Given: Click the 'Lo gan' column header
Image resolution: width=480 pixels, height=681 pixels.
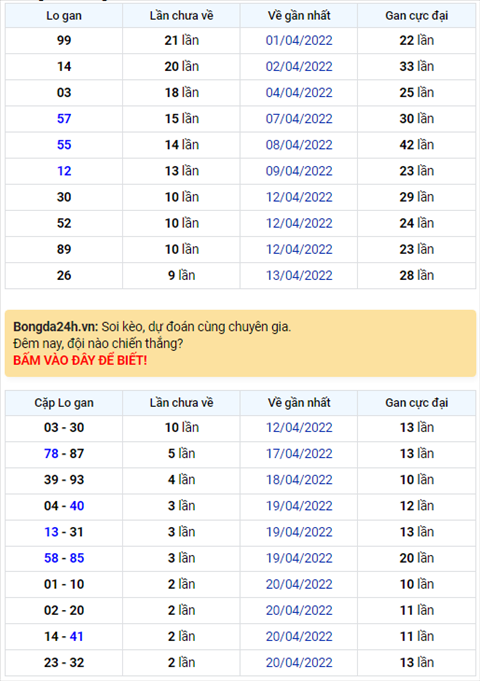Looking at the screenshot, I should (x=64, y=16).
